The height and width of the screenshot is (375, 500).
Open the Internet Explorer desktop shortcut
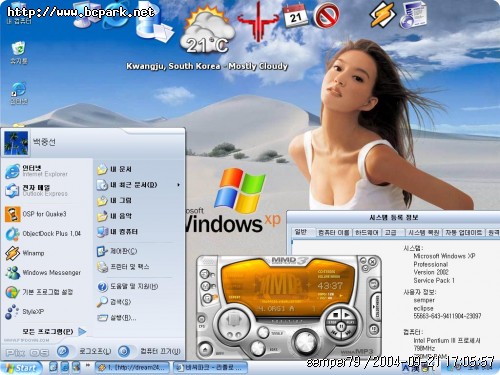(x=19, y=93)
